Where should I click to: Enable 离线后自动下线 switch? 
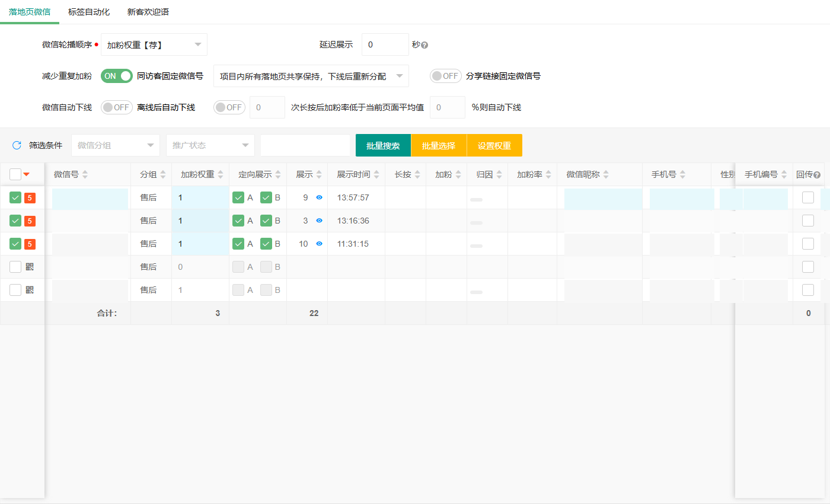click(x=117, y=107)
